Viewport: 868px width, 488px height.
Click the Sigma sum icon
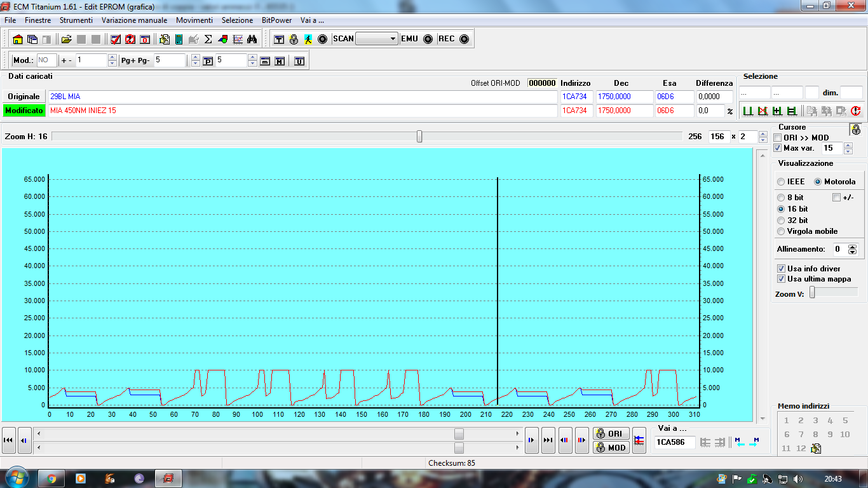pyautogui.click(x=208, y=39)
